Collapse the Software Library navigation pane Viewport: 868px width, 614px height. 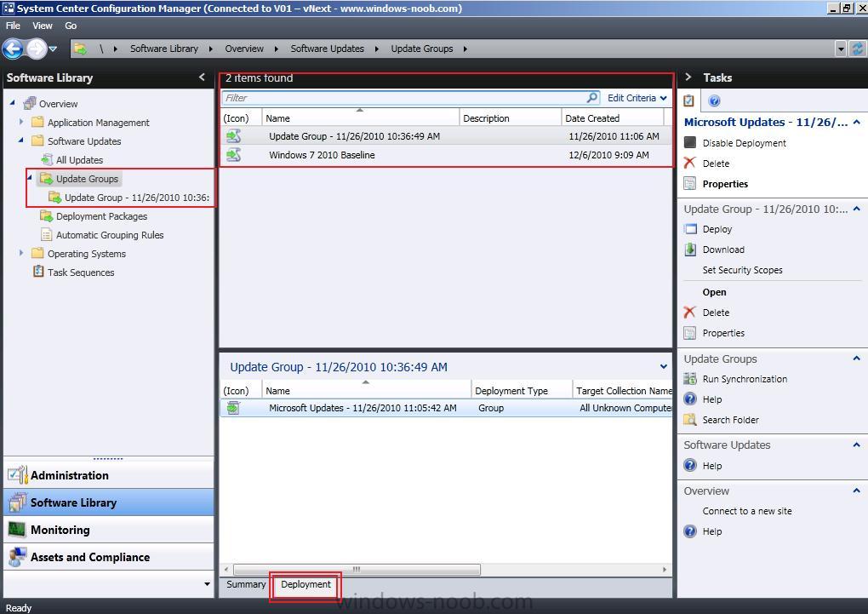tap(202, 77)
